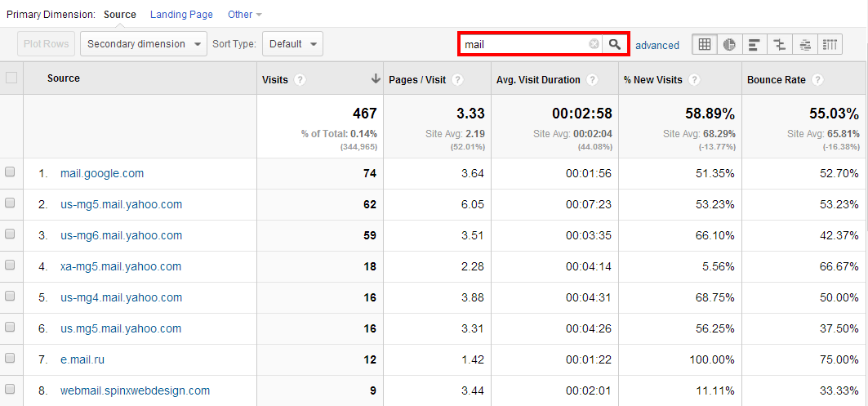The height and width of the screenshot is (406, 868).
Task: Select Source as primary dimension
Action: pyautogui.click(x=120, y=15)
